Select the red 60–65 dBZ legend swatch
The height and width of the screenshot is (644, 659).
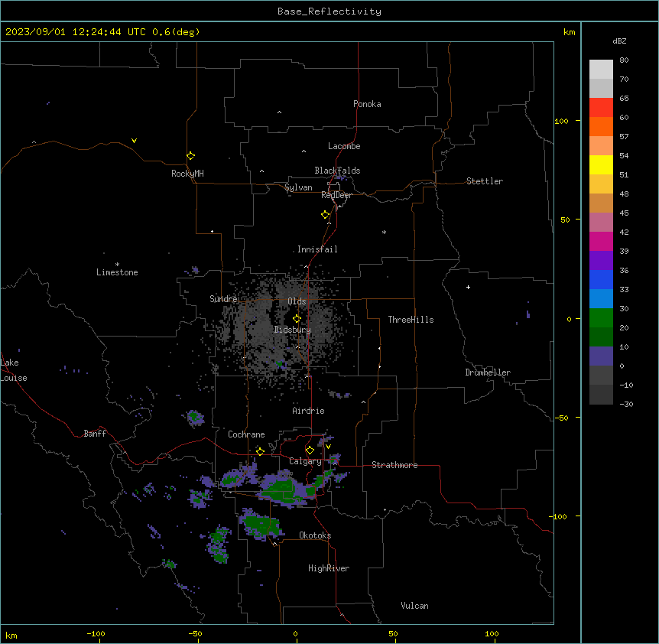coord(601,108)
